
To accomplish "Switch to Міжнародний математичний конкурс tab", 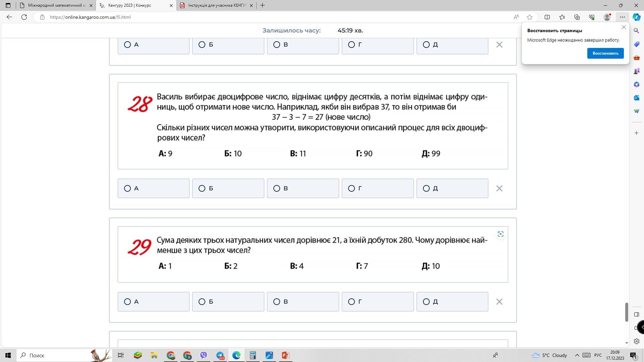I will [57, 5].
